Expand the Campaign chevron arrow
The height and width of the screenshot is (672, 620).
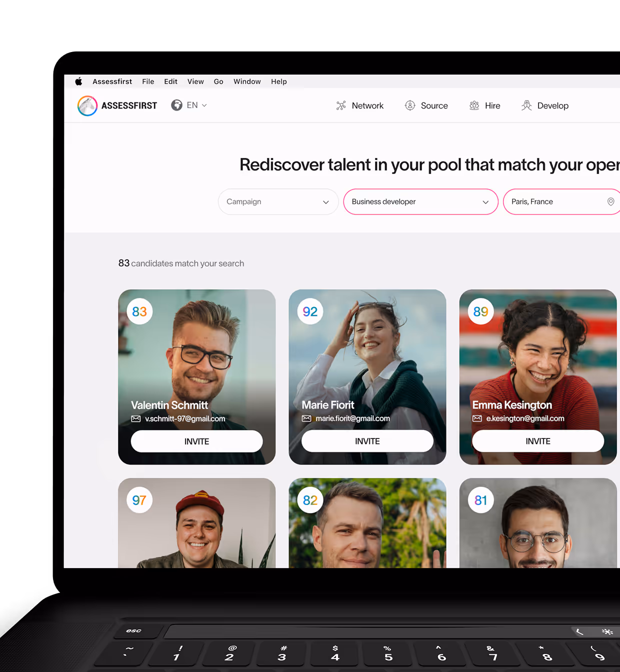(326, 202)
